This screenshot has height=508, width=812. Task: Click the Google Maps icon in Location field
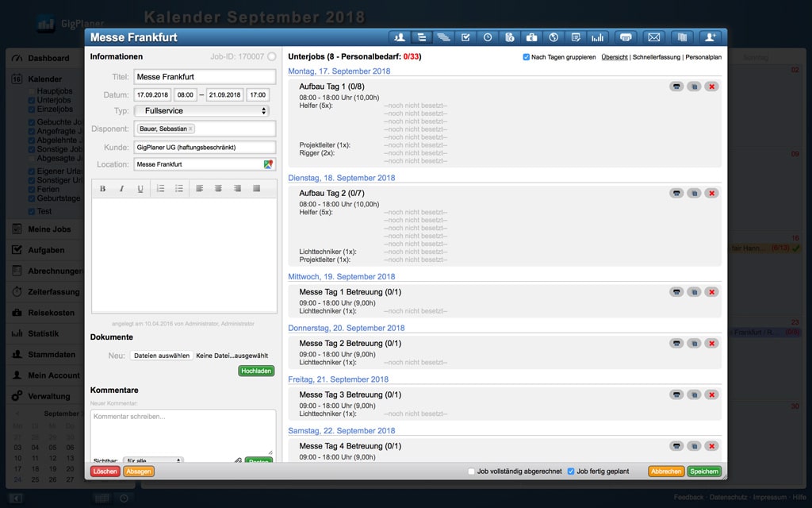point(269,164)
